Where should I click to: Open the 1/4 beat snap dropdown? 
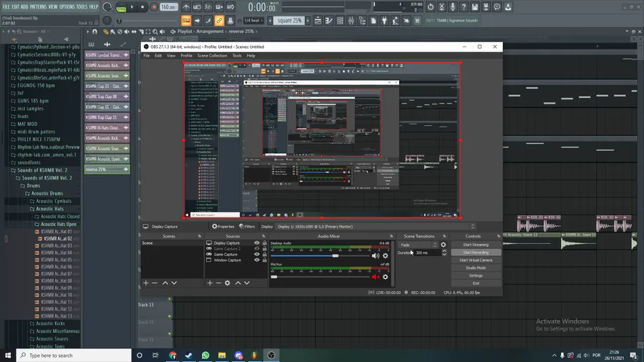coord(252,21)
